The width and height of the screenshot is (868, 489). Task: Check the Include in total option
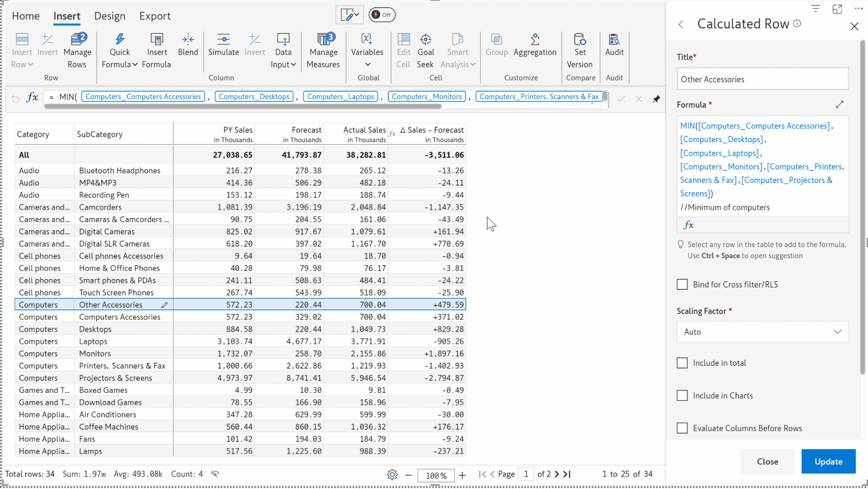click(x=682, y=363)
